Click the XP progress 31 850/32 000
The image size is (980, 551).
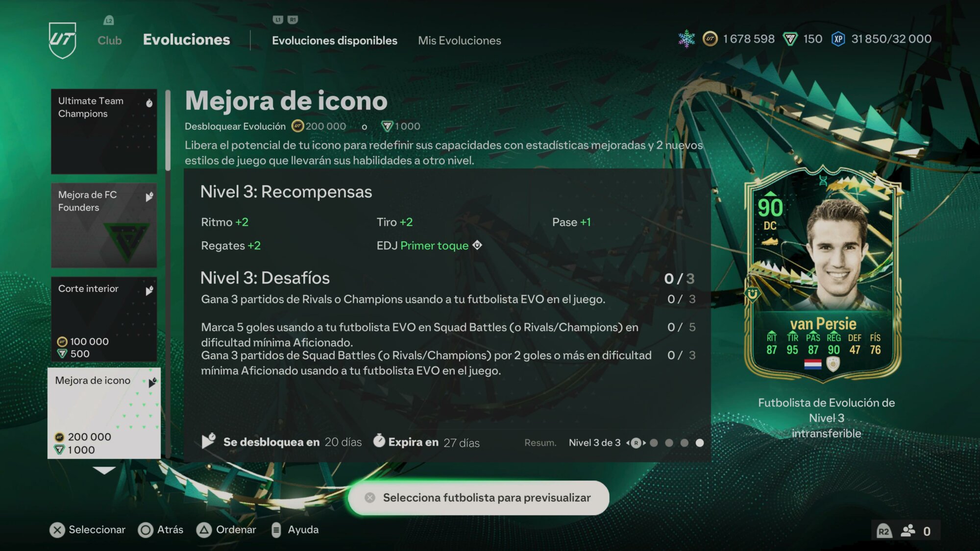point(891,39)
